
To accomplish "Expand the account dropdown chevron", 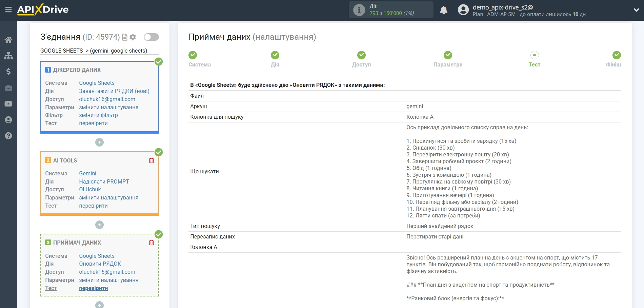I will pyautogui.click(x=636, y=10).
